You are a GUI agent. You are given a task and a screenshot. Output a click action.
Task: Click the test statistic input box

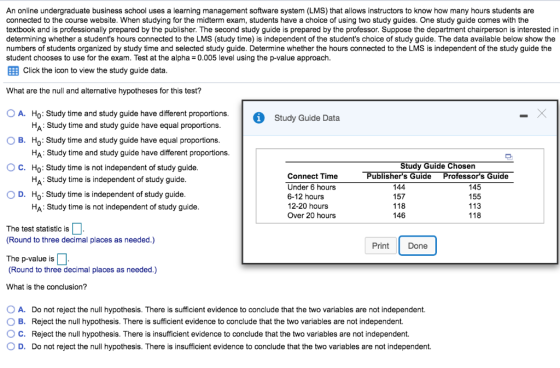point(77,228)
